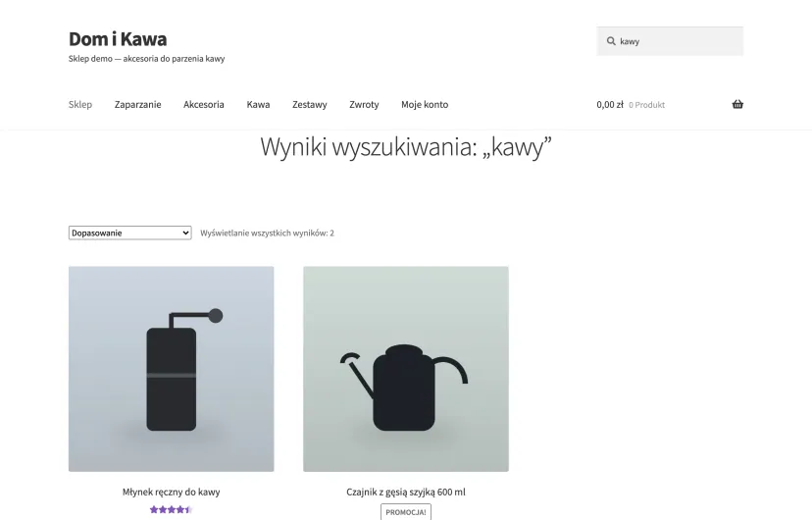Open the Sklep menu item

[x=80, y=104]
